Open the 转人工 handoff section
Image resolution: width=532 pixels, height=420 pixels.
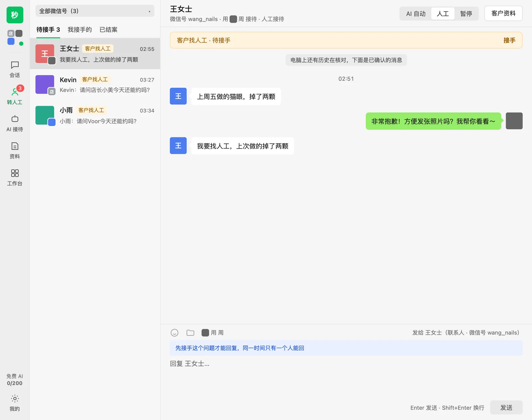[15, 96]
